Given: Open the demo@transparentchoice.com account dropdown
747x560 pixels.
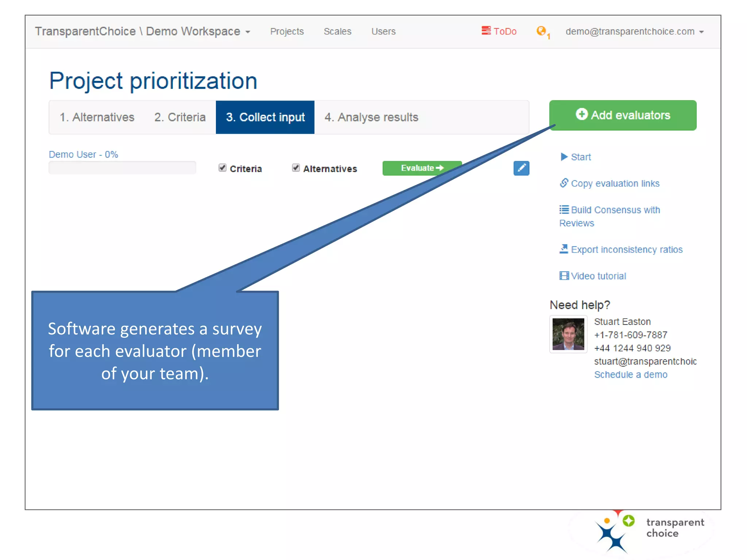Looking at the screenshot, I should click(x=635, y=32).
